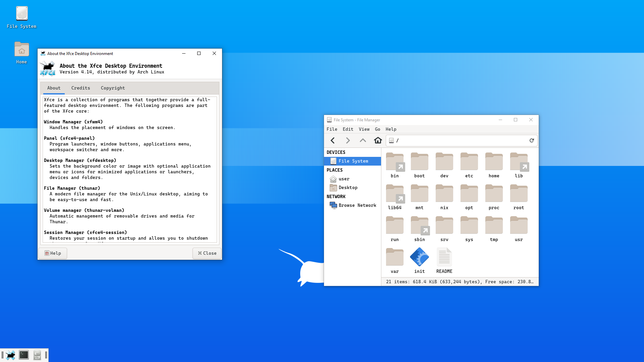The width and height of the screenshot is (644, 362).
Task: Minimize the File Manager window
Action: (500, 120)
